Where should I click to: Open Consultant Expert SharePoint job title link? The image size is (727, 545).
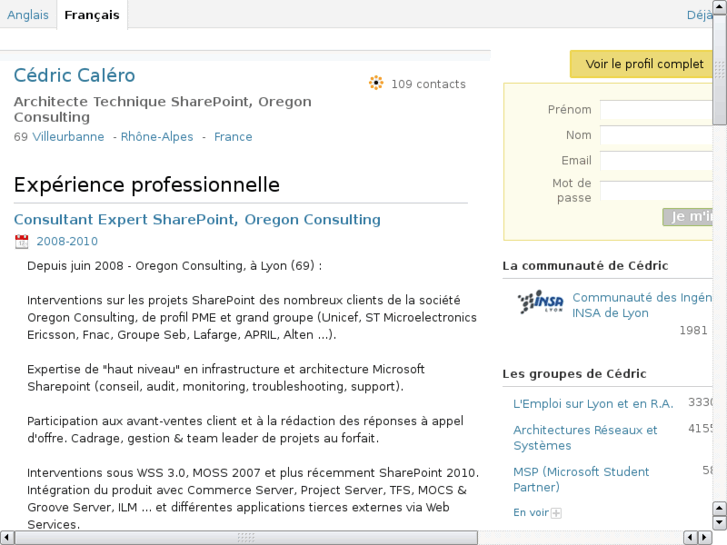197,220
